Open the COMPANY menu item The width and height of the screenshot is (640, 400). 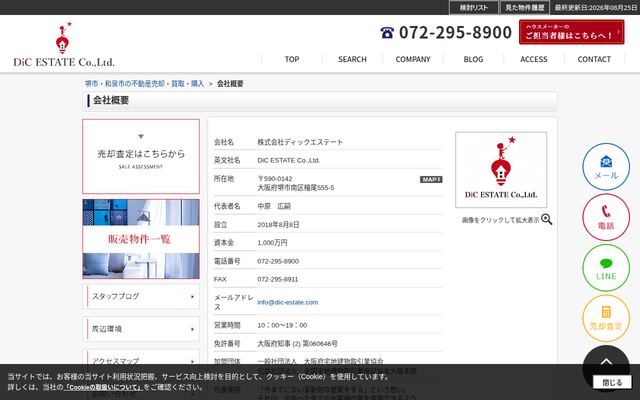click(x=413, y=59)
